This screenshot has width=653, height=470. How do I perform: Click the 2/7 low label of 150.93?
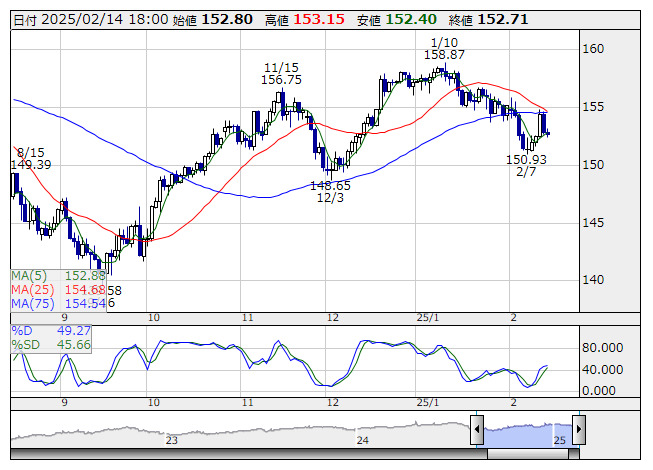click(x=526, y=166)
